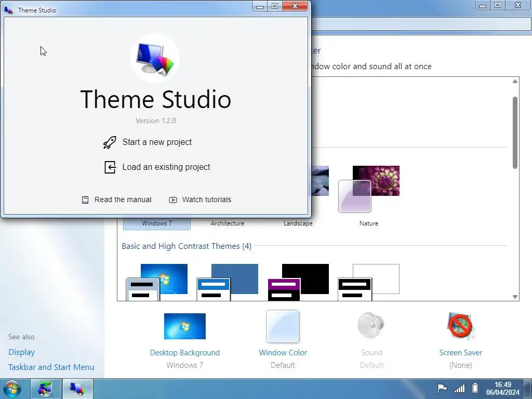Click Show desktop button at taskbar end

tap(528, 389)
